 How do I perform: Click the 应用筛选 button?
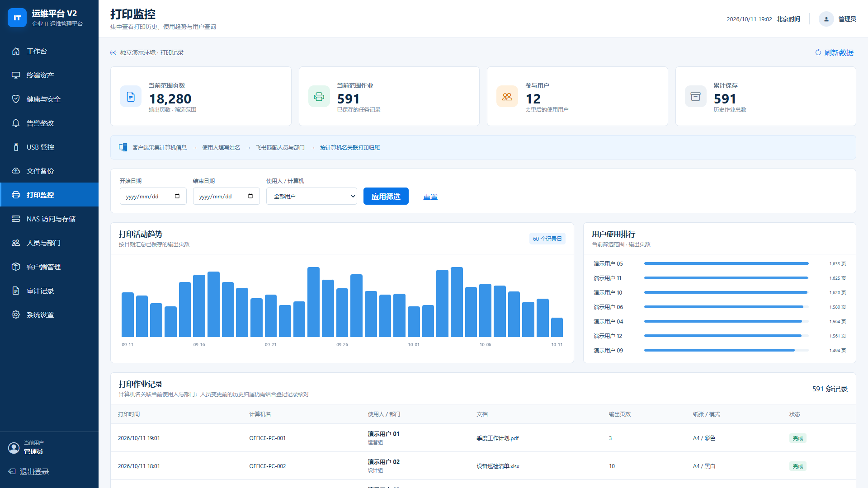tap(386, 196)
